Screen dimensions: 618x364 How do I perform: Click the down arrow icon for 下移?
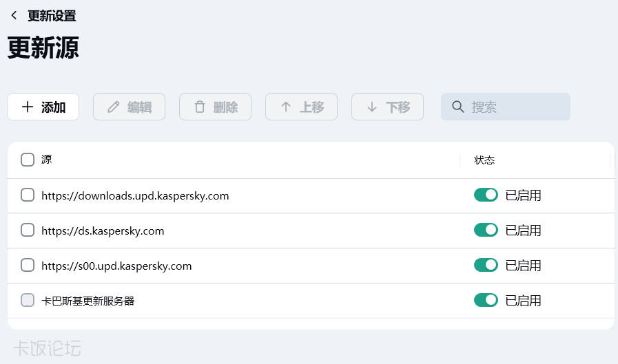(372, 107)
